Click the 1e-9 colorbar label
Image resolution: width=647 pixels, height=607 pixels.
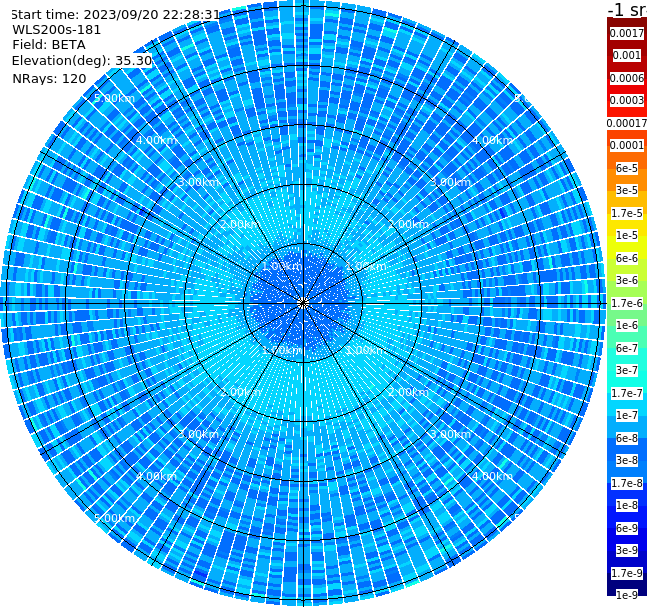tap(627, 595)
